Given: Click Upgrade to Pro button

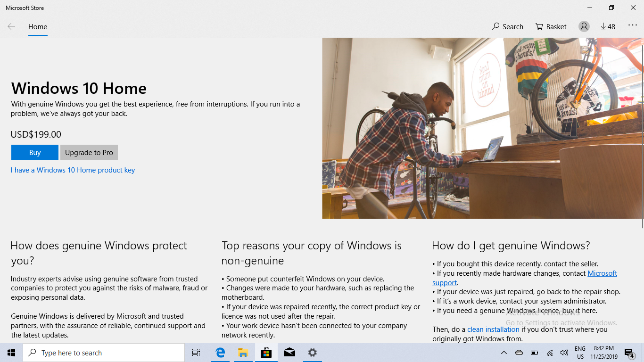Looking at the screenshot, I should tap(89, 152).
